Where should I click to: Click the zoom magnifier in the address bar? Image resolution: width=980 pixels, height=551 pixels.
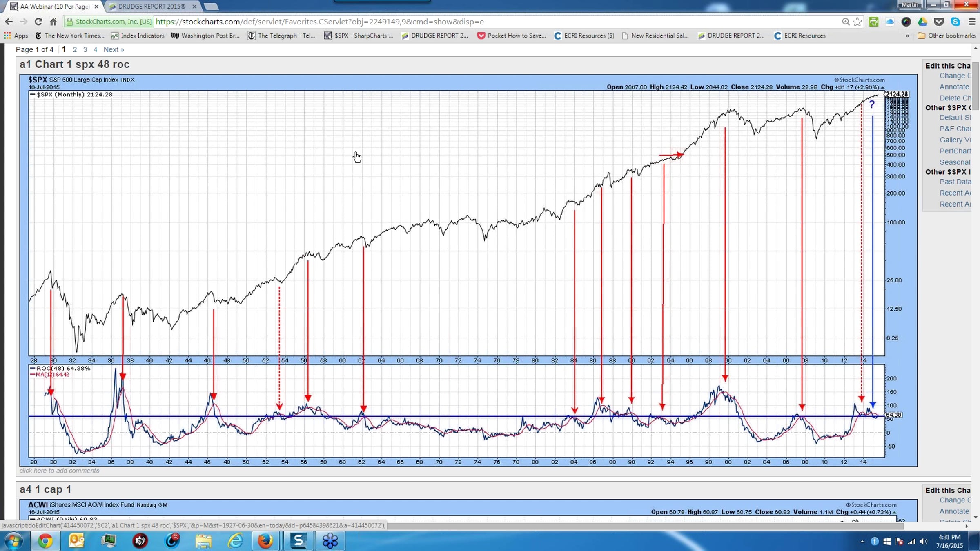846,22
